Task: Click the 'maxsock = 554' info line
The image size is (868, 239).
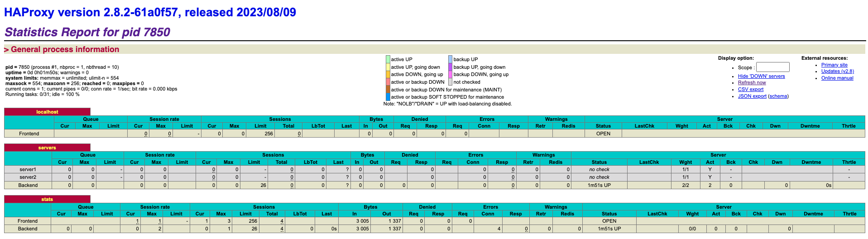Action: click(x=75, y=83)
